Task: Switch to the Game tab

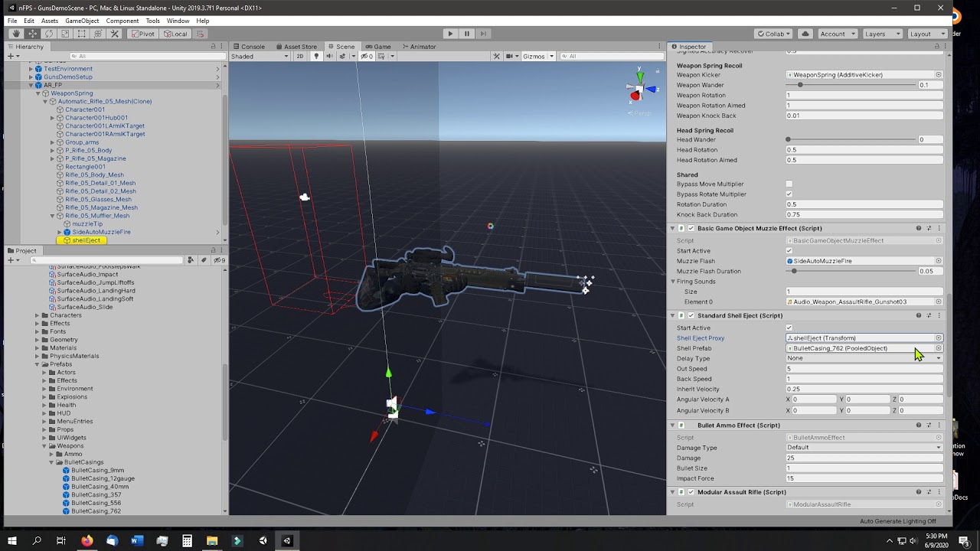Action: click(x=378, y=47)
